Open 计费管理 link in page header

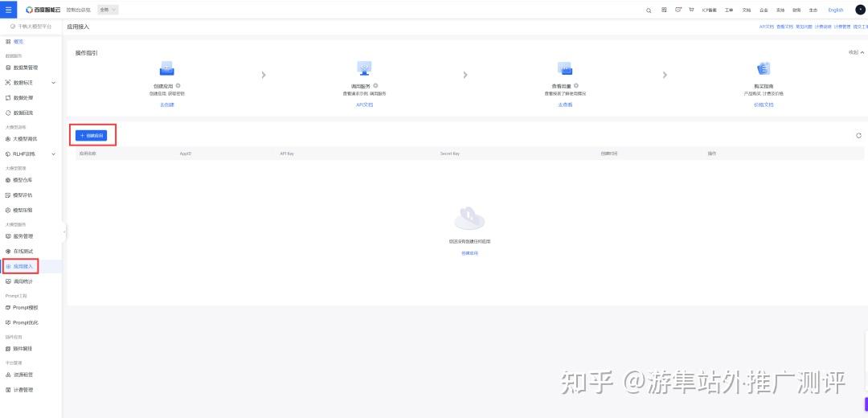coord(841,27)
